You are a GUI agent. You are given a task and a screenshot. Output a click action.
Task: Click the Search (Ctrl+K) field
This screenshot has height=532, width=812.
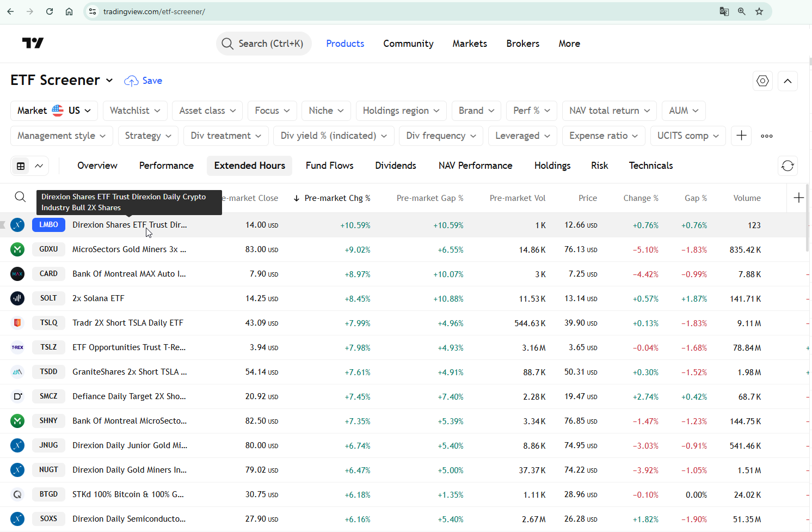pos(264,44)
